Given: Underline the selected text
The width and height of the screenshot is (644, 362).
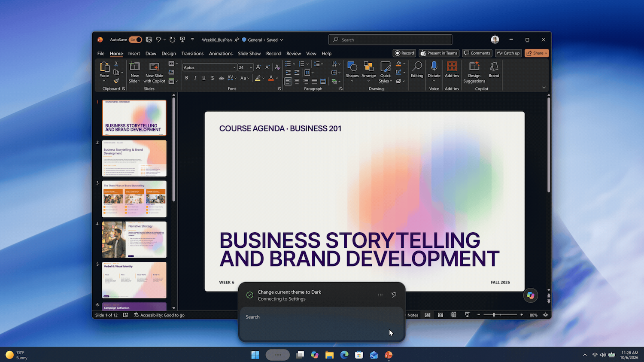Looking at the screenshot, I should 204,78.
